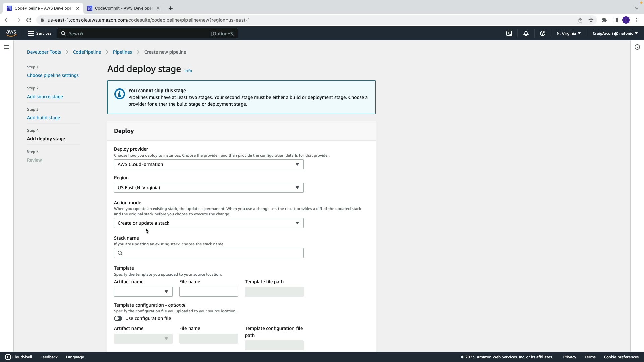Open the Template Artifact name dropdown

coord(143,292)
